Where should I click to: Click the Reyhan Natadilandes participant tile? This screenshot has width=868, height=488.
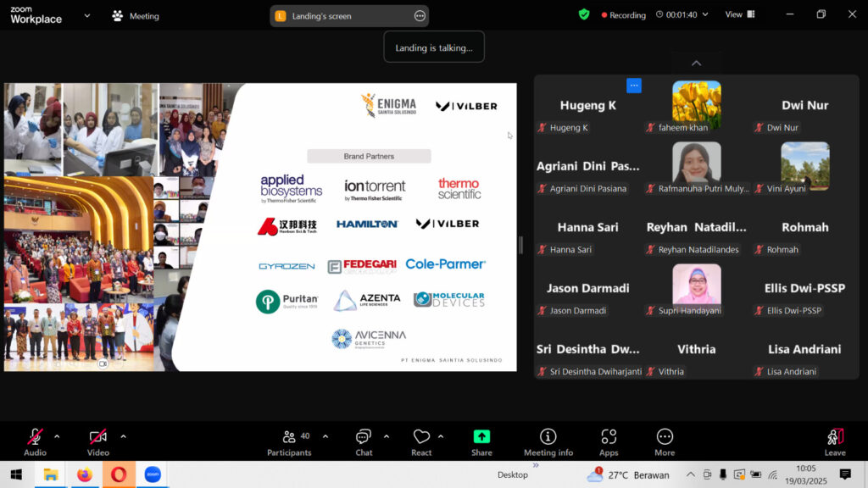[697, 229]
